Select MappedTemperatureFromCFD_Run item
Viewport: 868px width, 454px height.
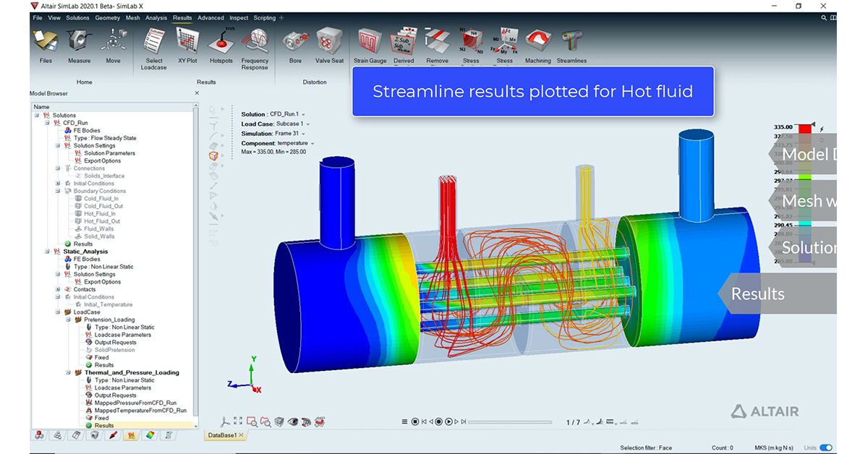tap(140, 411)
